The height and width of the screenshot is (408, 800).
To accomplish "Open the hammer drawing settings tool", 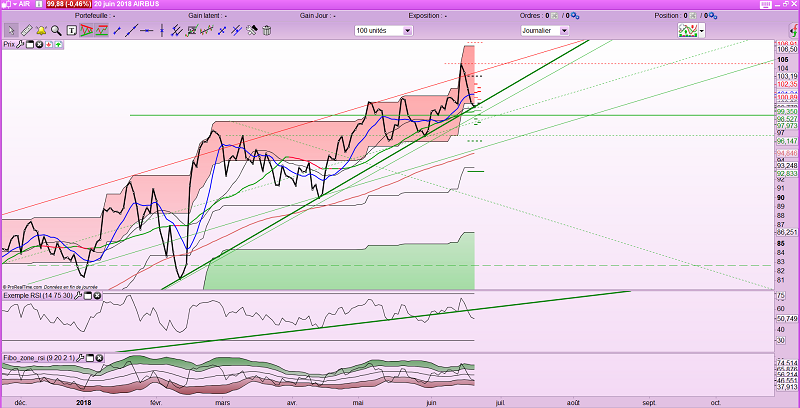I will coord(252,30).
